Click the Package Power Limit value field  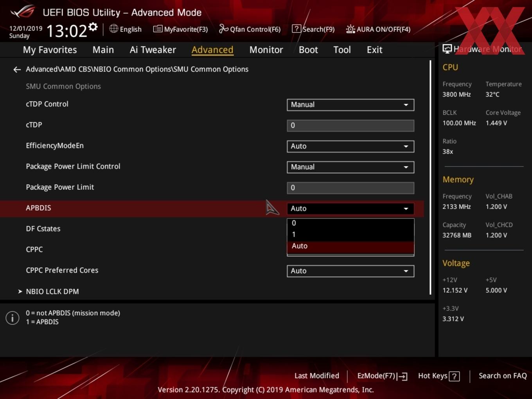point(350,188)
